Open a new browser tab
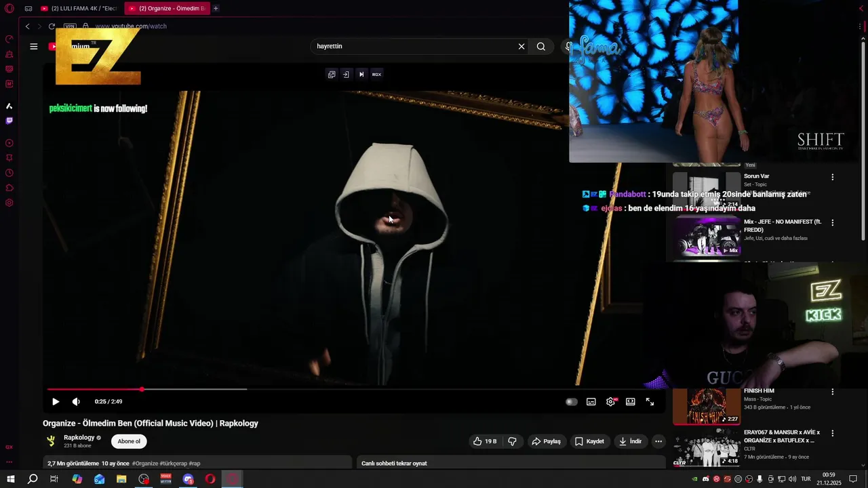 tap(216, 9)
